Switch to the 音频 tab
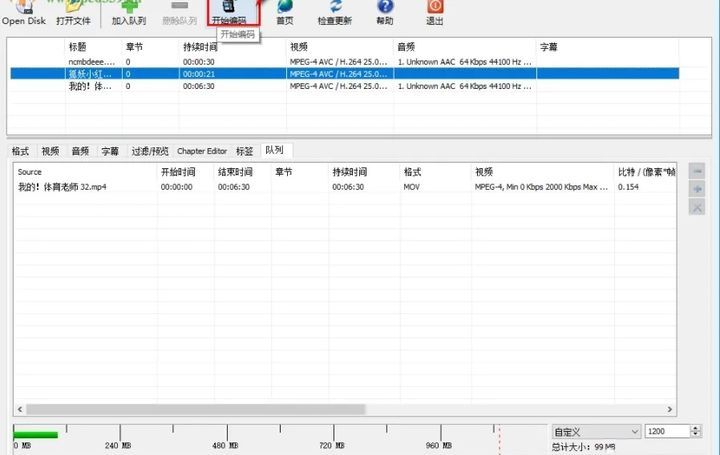 click(80, 151)
